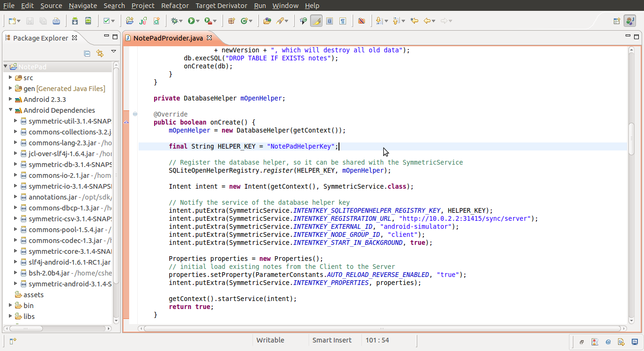Click the Back navigation arrow icon
The image size is (644, 351).
(427, 21)
